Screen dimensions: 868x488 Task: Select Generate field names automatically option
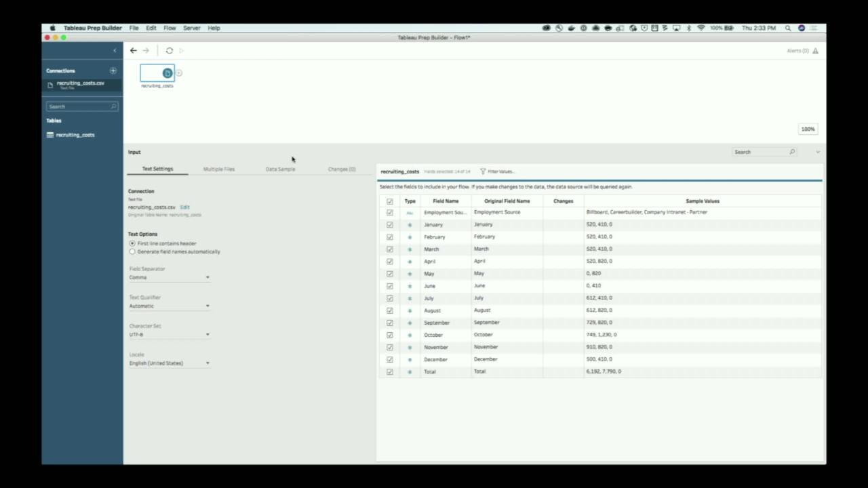pos(132,251)
